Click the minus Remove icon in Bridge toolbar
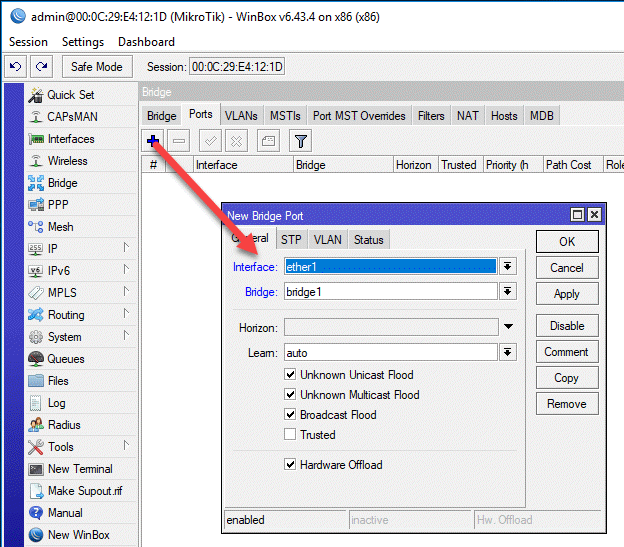Image resolution: width=624 pixels, height=547 pixels. tap(179, 140)
